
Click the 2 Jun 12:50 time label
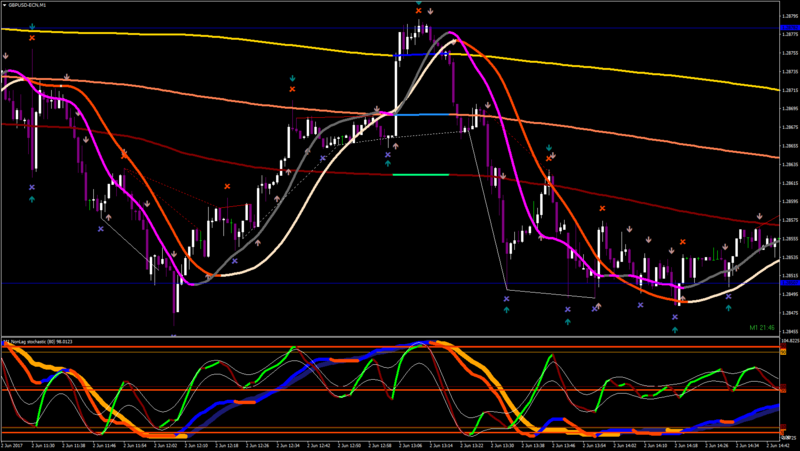pos(348,445)
